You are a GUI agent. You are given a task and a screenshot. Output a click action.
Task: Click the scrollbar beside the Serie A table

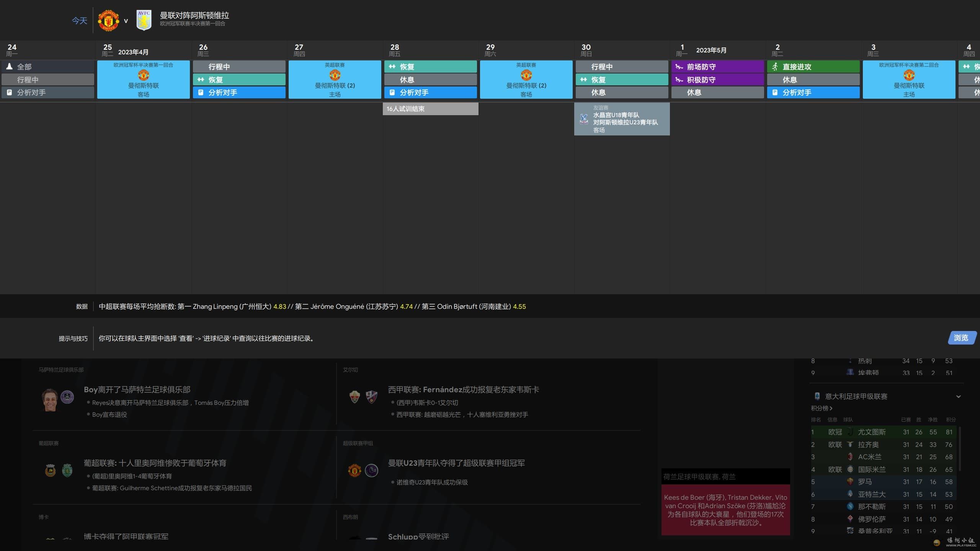[x=960, y=449]
